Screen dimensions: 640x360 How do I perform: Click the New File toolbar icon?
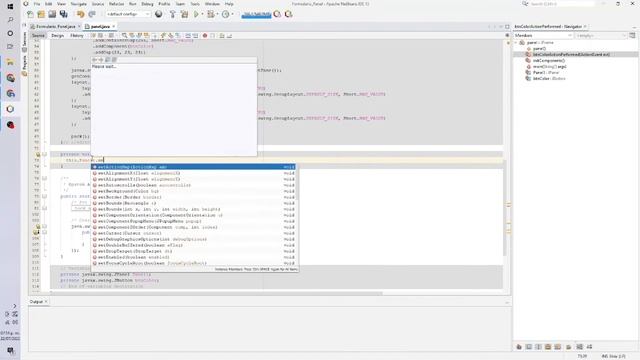(30, 14)
